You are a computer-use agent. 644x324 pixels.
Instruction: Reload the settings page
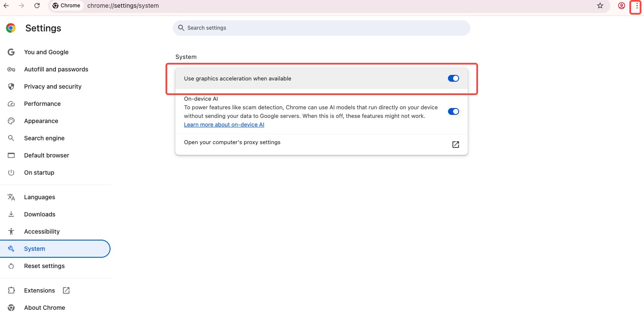[x=37, y=6]
